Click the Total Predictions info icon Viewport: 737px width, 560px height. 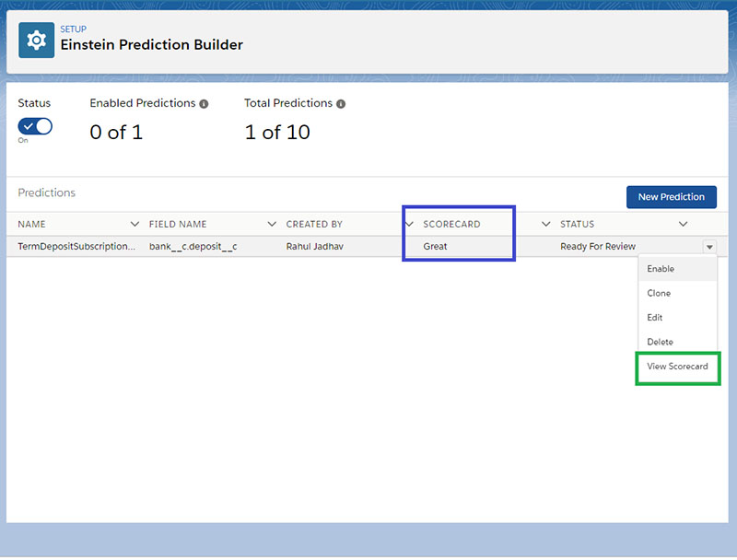(x=341, y=104)
